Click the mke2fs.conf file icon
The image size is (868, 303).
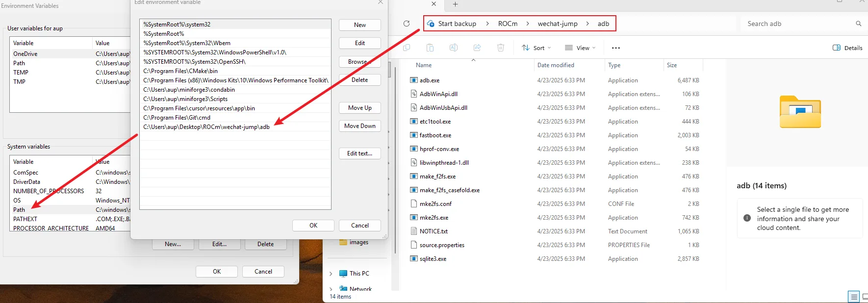pyautogui.click(x=413, y=203)
